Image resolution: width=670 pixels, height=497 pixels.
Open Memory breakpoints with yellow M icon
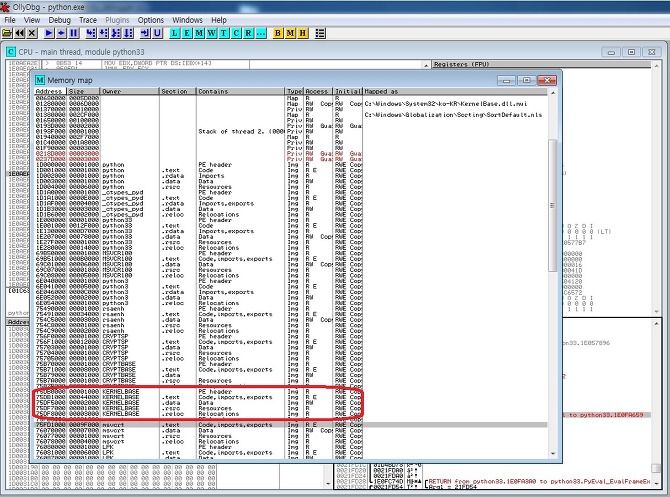(x=290, y=33)
